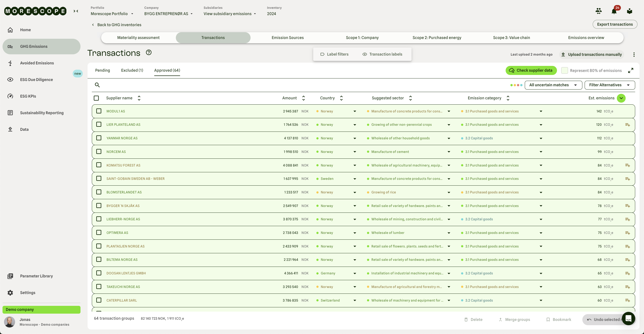Image resolution: width=644 pixels, height=334 pixels.
Task: Open Parameter Library in sidebar
Action: pos(42,276)
